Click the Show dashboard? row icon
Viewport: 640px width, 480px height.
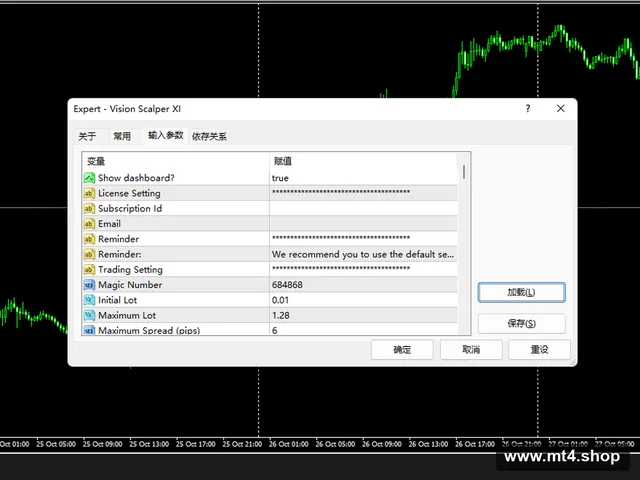(x=89, y=178)
